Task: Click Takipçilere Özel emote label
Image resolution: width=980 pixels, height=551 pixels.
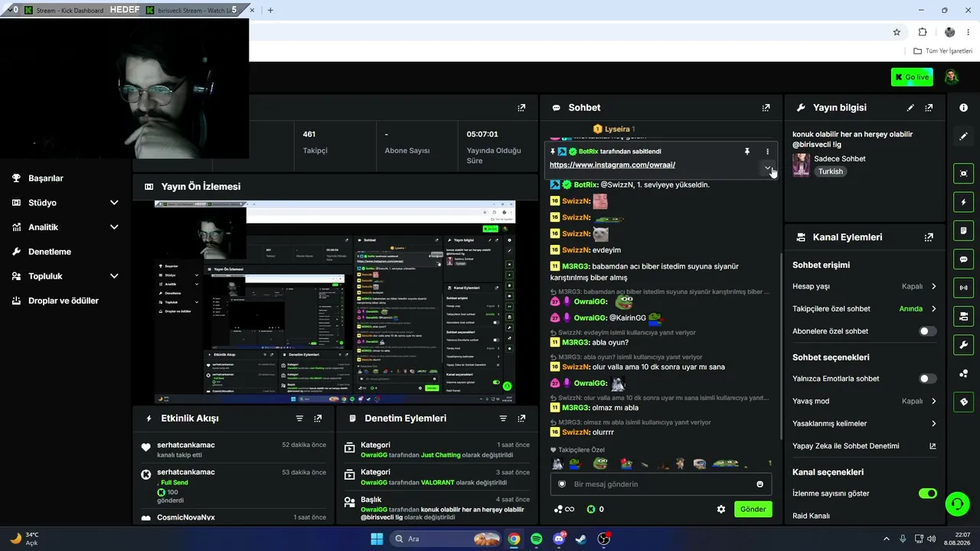Action: (581, 450)
